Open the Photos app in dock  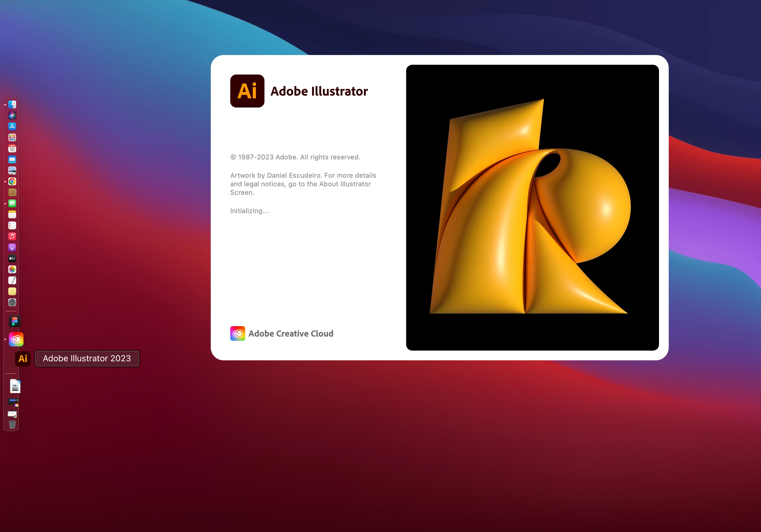tap(12, 269)
